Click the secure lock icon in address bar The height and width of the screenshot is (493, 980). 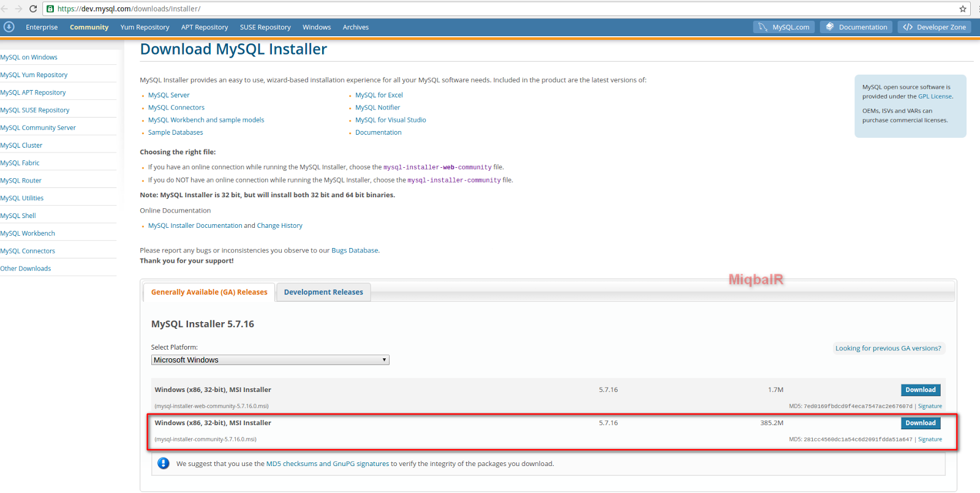(x=50, y=9)
